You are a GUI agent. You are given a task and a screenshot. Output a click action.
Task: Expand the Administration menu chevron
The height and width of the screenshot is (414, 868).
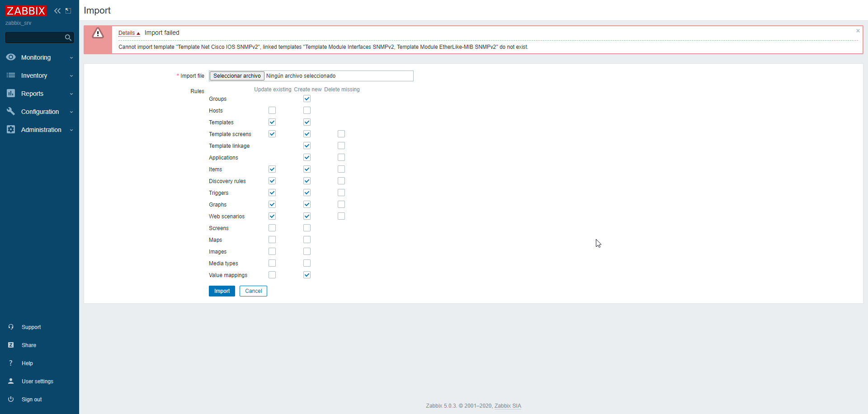(71, 130)
